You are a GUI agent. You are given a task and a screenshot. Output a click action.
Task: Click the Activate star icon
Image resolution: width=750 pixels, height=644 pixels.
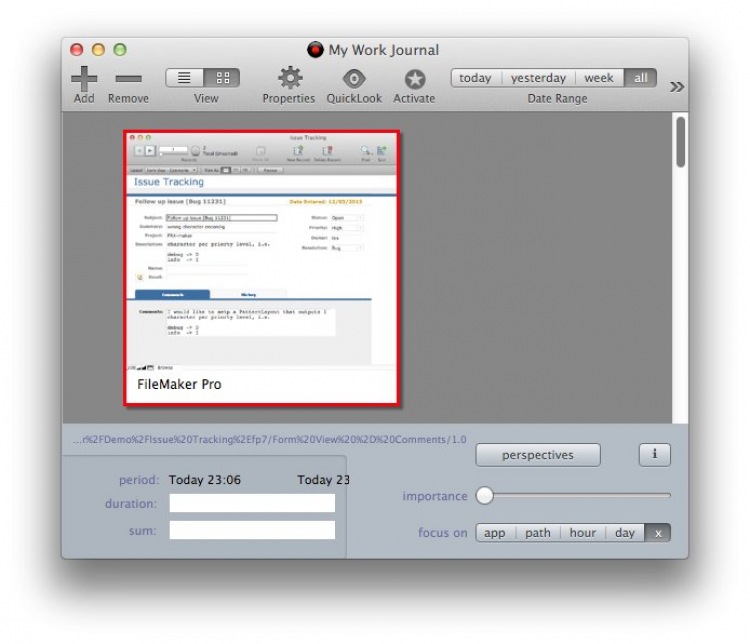(415, 79)
